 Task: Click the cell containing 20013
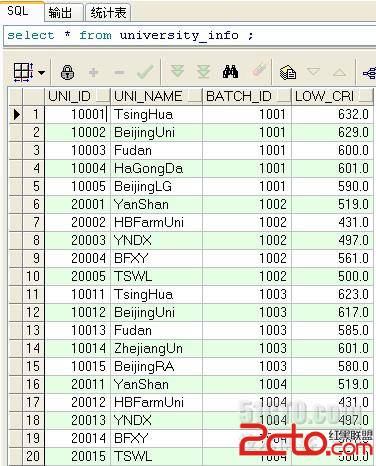click(77, 420)
